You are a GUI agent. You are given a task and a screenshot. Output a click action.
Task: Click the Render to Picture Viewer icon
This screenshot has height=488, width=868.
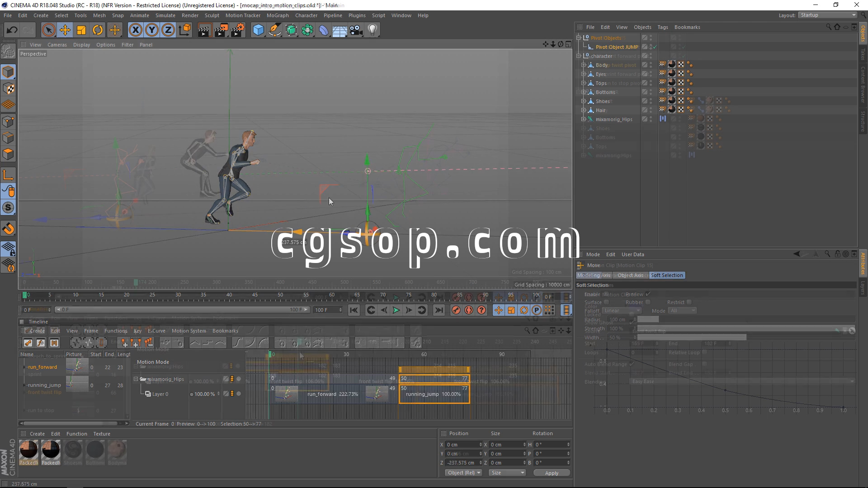pos(221,30)
